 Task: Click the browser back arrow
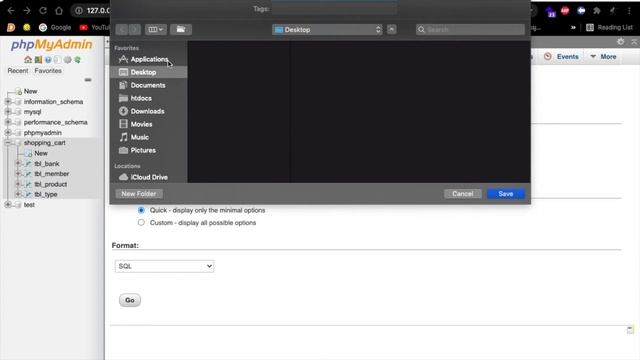point(11,11)
